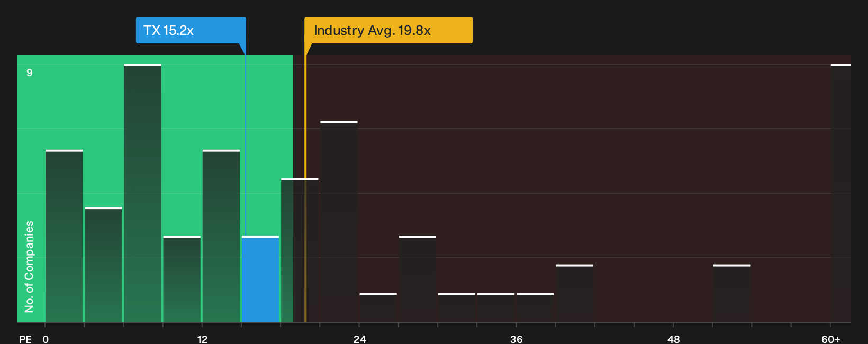Click the dark bar between PE 27 and 30
The width and height of the screenshot is (868, 344).
click(x=418, y=279)
